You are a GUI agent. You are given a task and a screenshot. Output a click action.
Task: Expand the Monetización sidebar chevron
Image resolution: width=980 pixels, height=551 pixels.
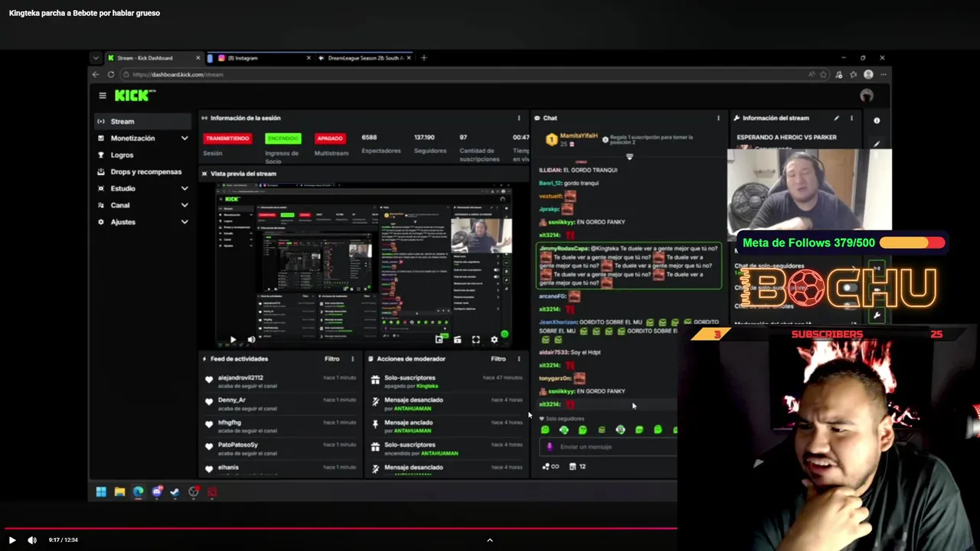pyautogui.click(x=185, y=138)
